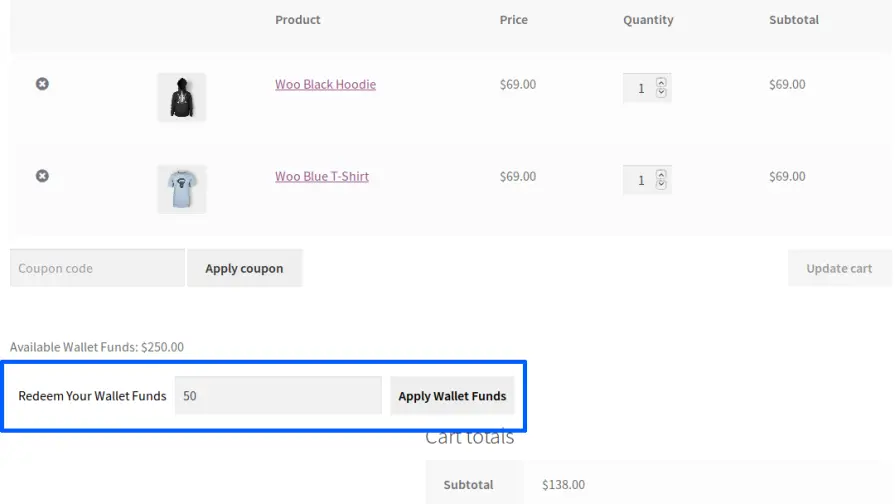Remove Woo Black Hoodie from cart
The height and width of the screenshot is (504, 895).
pos(42,84)
